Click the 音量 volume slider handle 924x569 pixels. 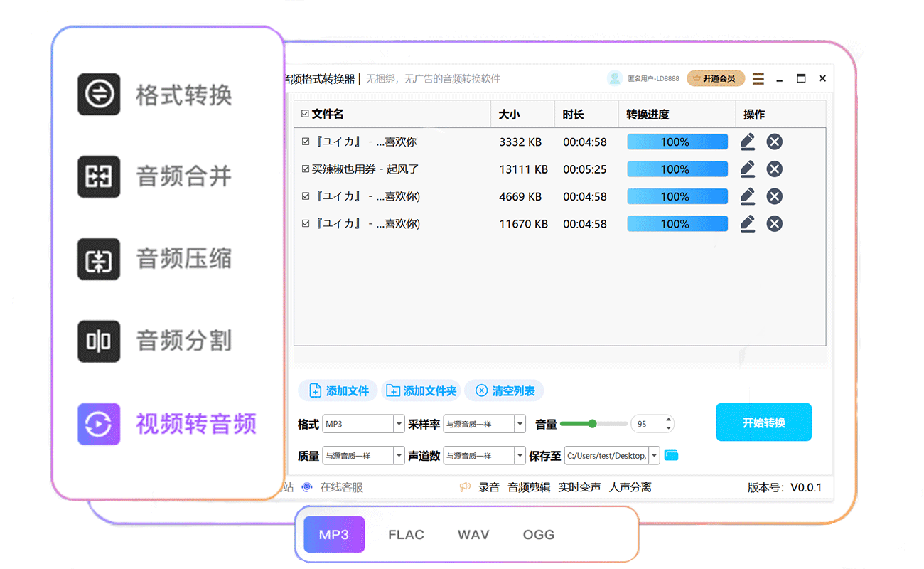pos(592,424)
